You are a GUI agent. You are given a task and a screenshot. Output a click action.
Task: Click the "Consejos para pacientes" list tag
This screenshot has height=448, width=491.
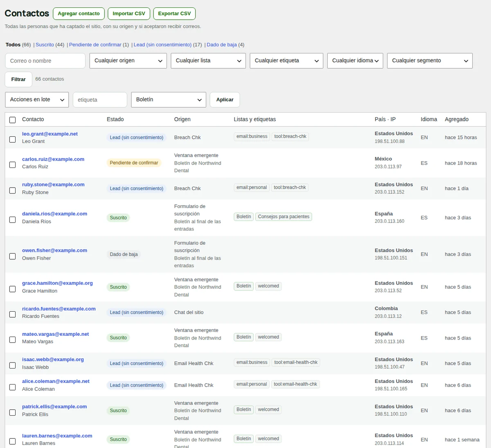(284, 217)
